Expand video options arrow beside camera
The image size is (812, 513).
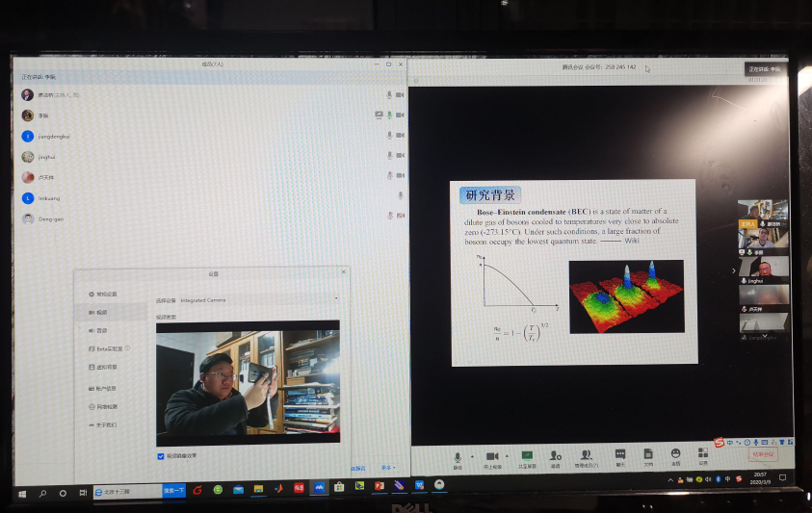click(x=506, y=456)
